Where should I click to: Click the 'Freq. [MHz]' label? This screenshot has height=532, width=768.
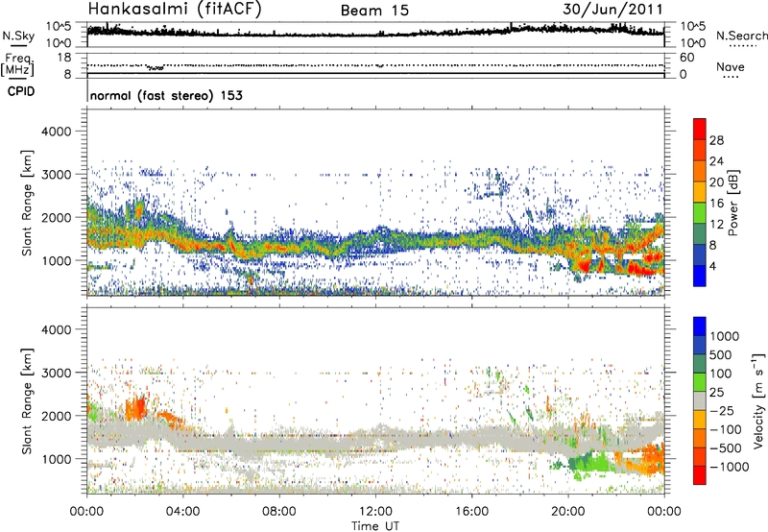[17, 64]
